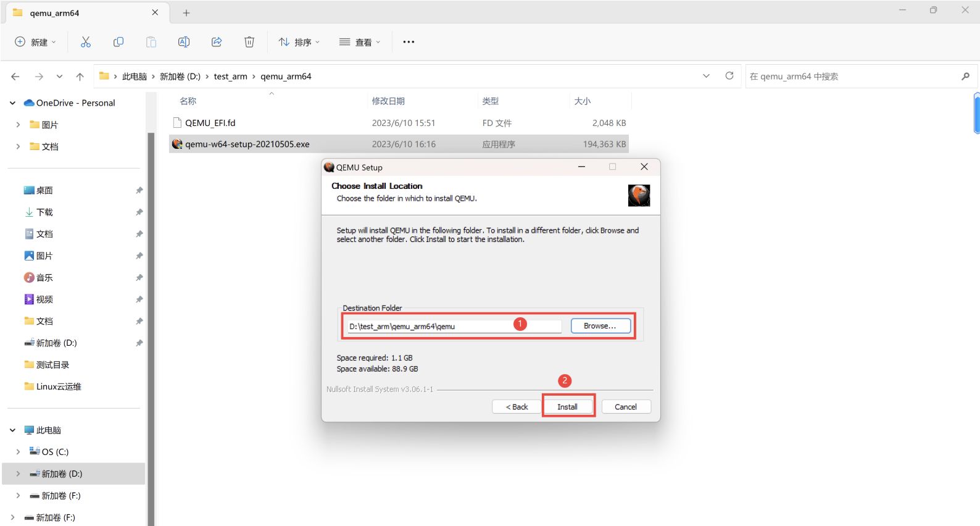
Task: Click the Destination Folder path field
Action: (x=454, y=326)
